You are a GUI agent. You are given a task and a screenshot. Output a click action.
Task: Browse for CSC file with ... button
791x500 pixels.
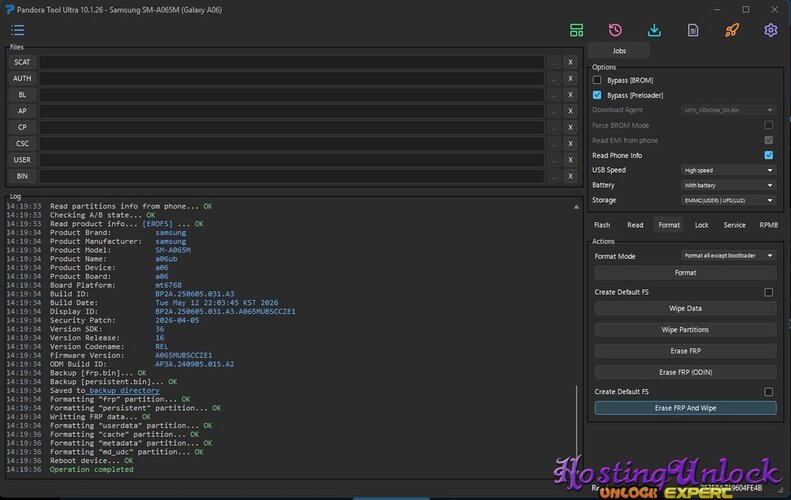tap(554, 143)
